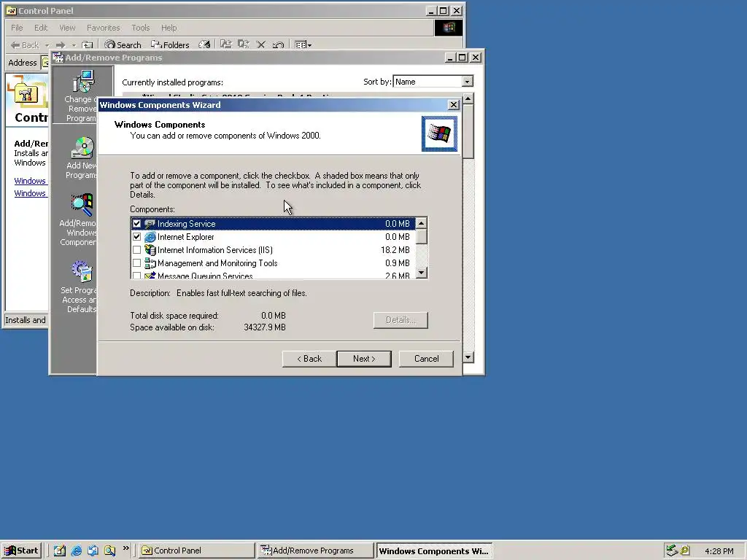Open Views dropdown in toolbar

(x=303, y=45)
